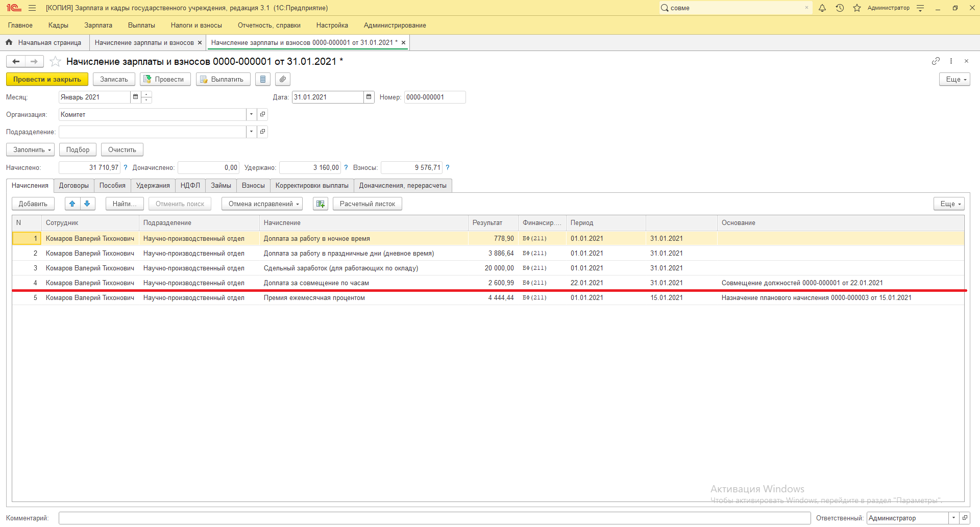Viewport: 980px width, 527px height.
Task: Click the Подбор button
Action: coord(78,149)
